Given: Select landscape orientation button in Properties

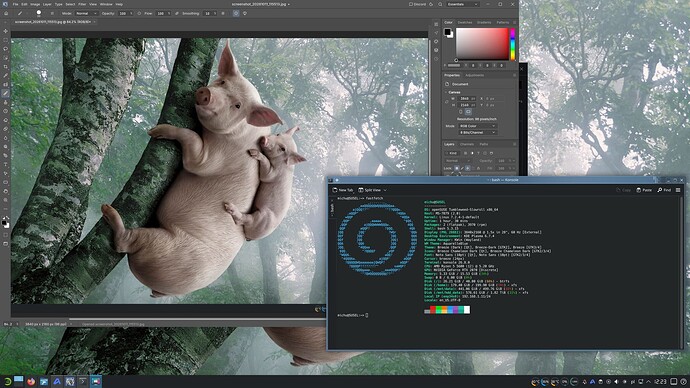Looking at the screenshot, I should click(468, 112).
